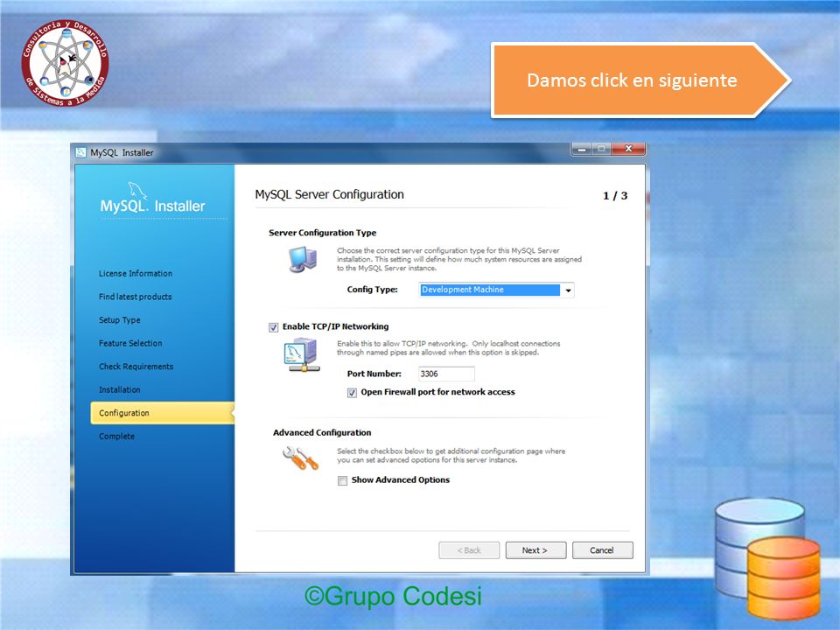
Task: Click the Port Number field showing 3306
Action: coord(446,374)
